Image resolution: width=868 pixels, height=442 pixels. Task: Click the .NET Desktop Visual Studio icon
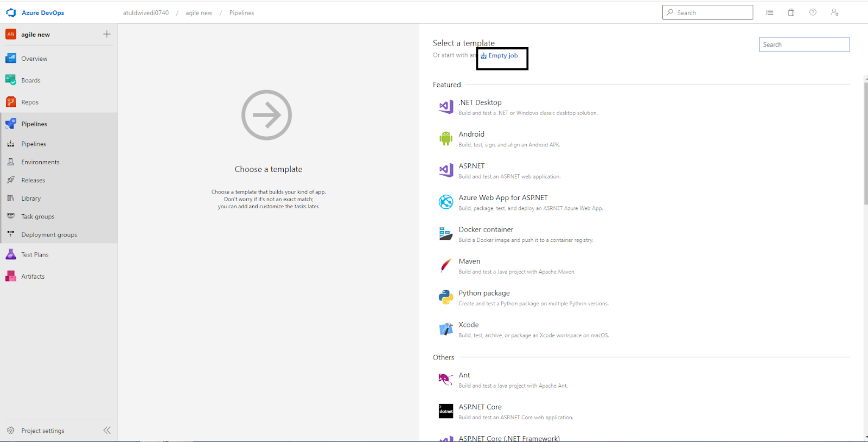tap(446, 107)
